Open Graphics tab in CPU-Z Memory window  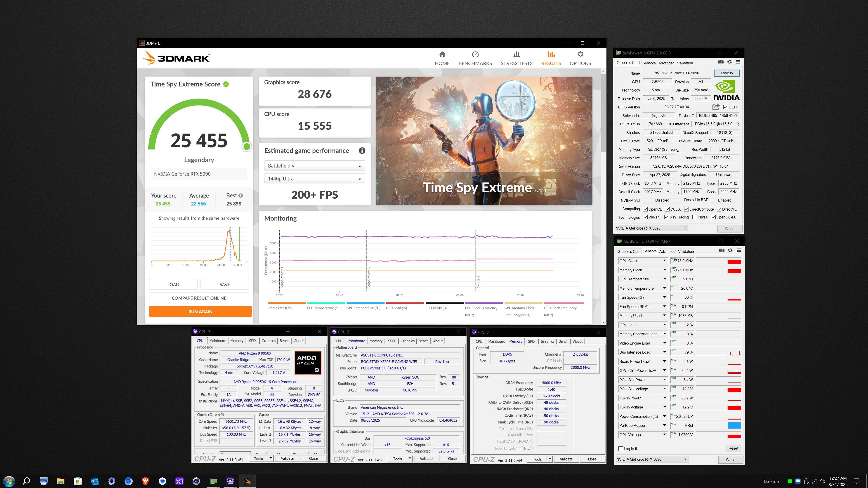click(x=547, y=342)
